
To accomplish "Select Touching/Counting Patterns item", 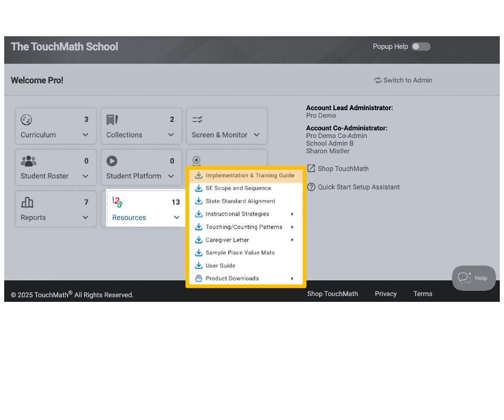I will click(x=246, y=227).
